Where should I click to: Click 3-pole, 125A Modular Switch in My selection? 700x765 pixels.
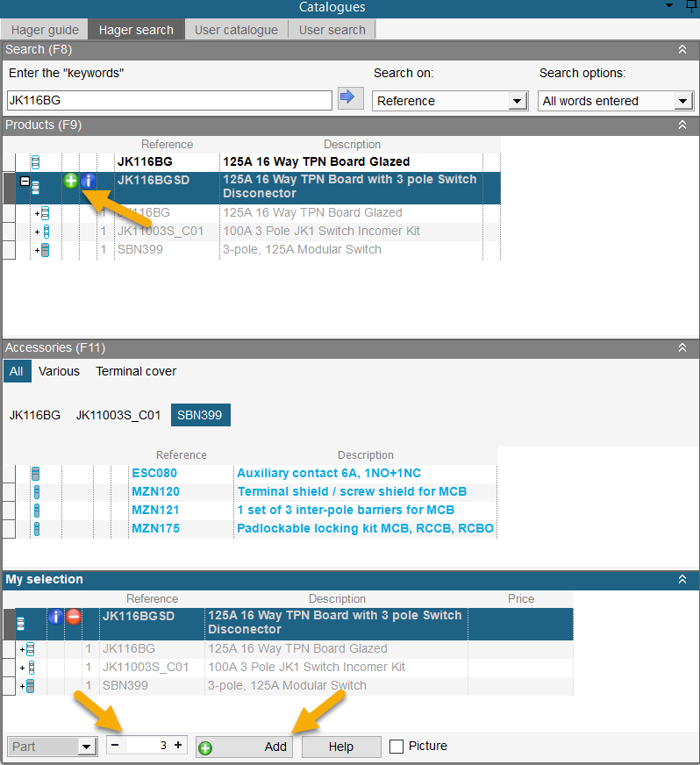point(288,686)
